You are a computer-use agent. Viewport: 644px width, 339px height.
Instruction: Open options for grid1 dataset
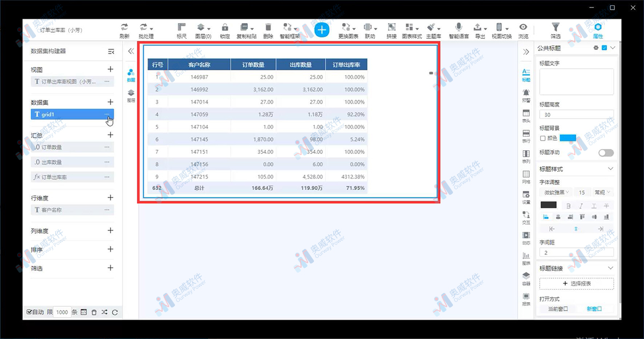pos(107,114)
